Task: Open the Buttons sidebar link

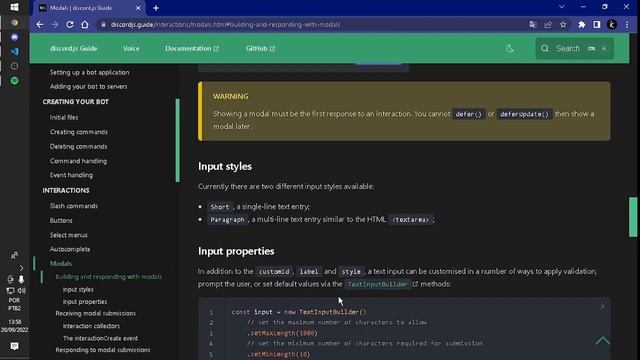Action: point(61,220)
